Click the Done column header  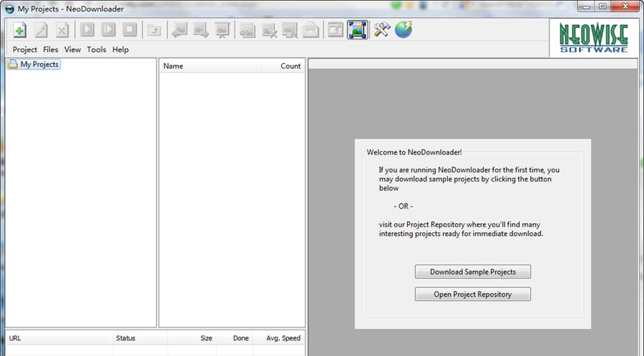coord(235,338)
